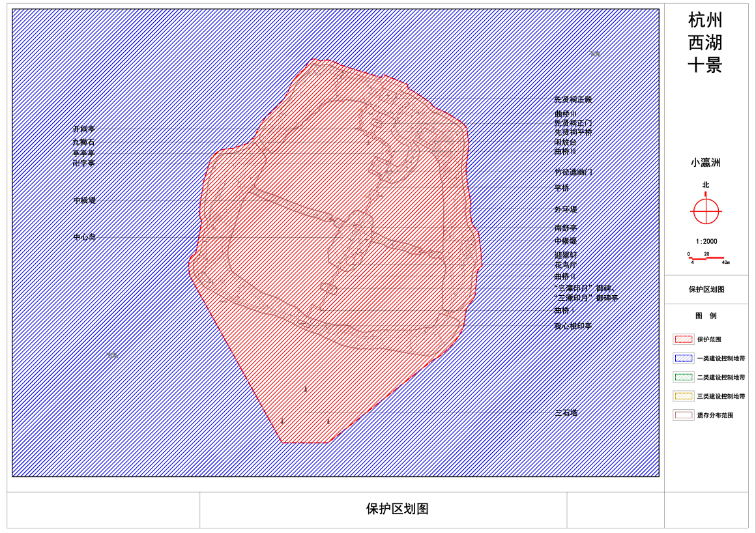This screenshot has width=756, height=533.
Task: Click the 曲桥 II label
Action: pyautogui.click(x=564, y=277)
